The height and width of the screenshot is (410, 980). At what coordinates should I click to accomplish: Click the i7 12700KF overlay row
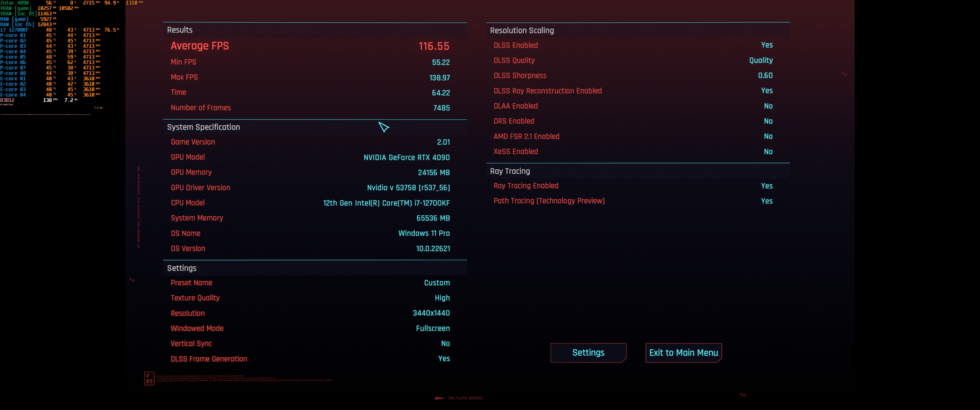pos(15,30)
